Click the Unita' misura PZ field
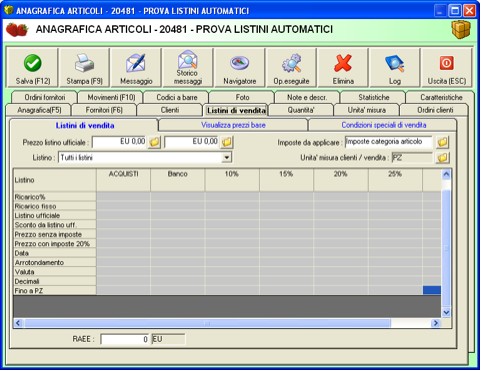The image size is (482, 371). point(412,157)
